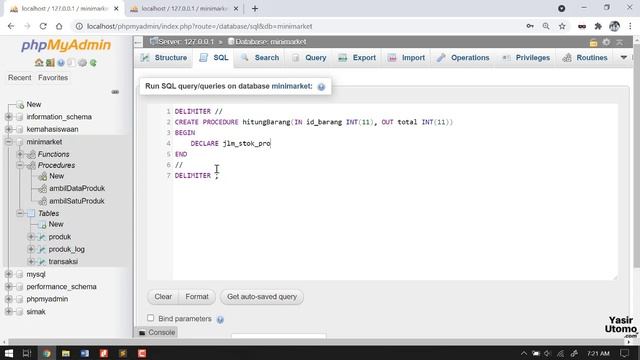Click the Word icon on taskbar

tap(85, 353)
